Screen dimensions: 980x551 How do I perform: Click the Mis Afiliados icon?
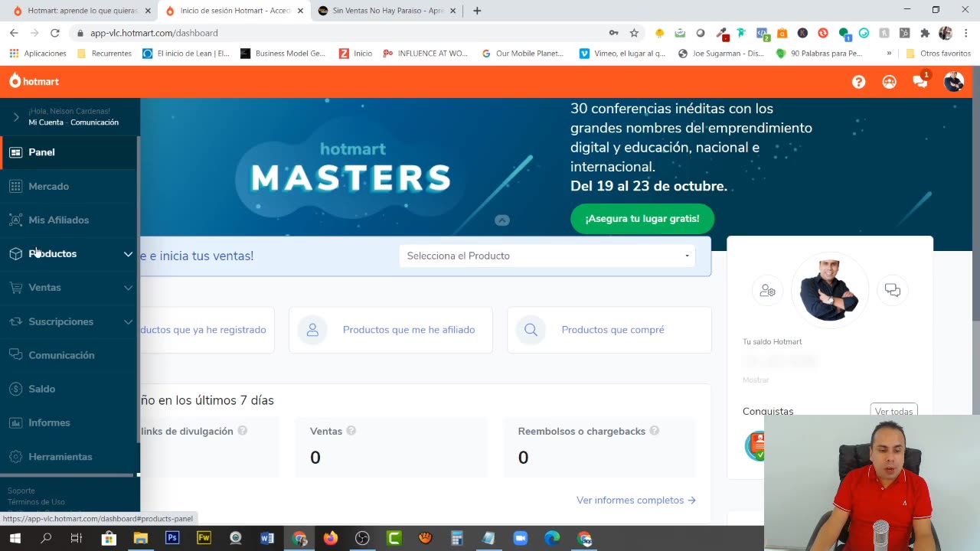point(15,220)
